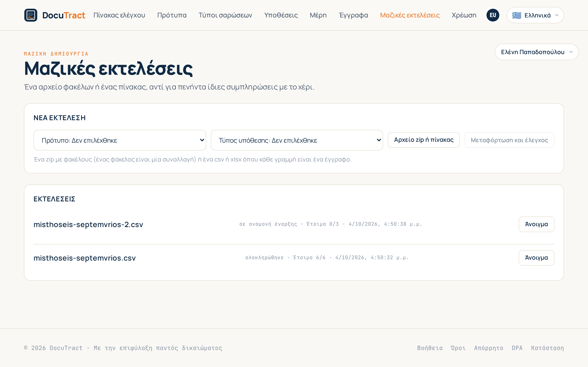The image size is (588, 367).
Task: Open the Τύπος υπόθεσης select box
Action: click(x=297, y=140)
